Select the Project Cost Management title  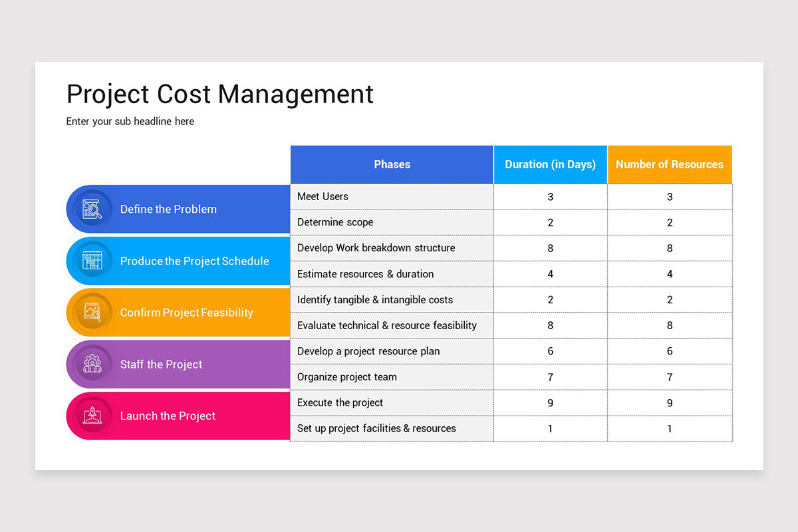point(219,94)
